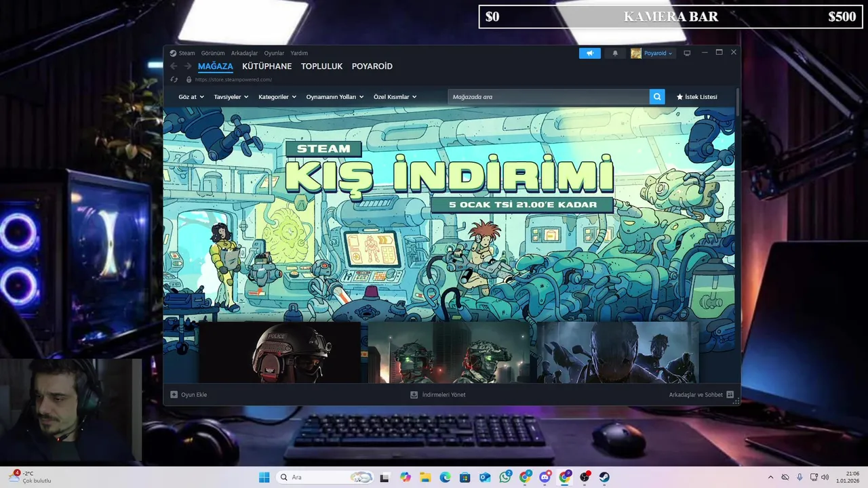Switch to the POYAROİD tab

tap(372, 66)
